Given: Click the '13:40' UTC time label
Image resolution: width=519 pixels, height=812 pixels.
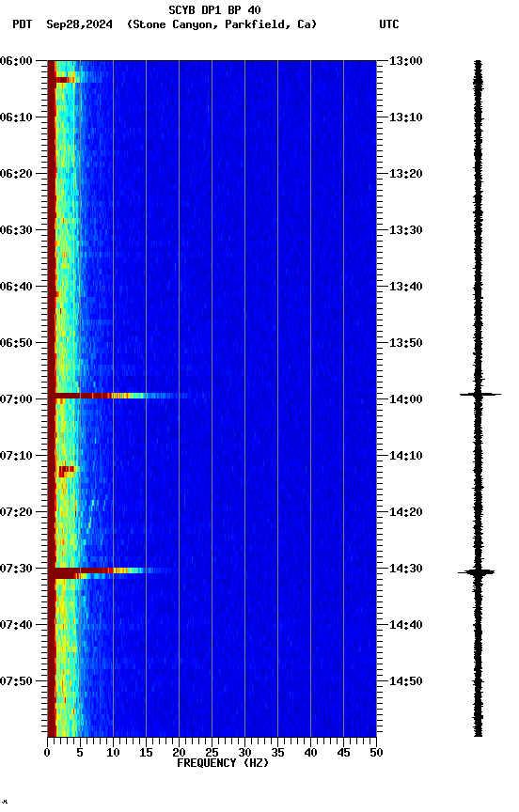Looking at the screenshot, I should [406, 287].
